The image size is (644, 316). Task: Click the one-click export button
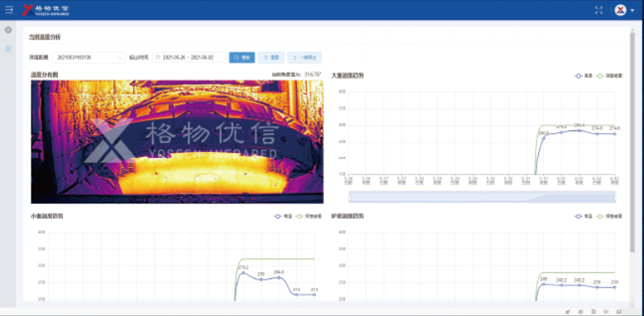point(304,58)
